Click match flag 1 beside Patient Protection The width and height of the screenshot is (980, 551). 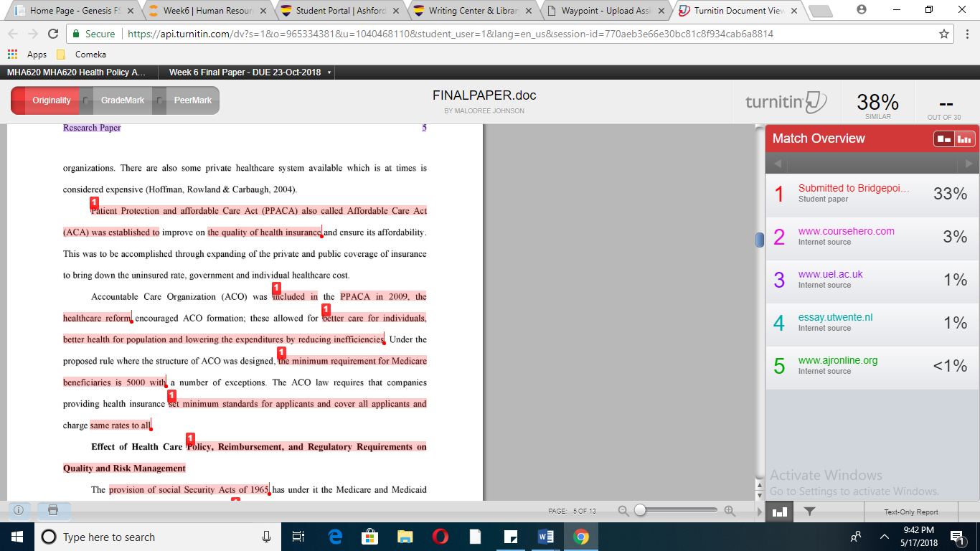pyautogui.click(x=94, y=202)
